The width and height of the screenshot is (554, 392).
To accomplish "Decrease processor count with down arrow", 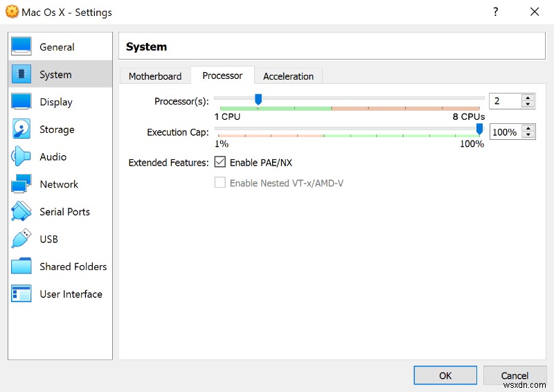I will (528, 105).
